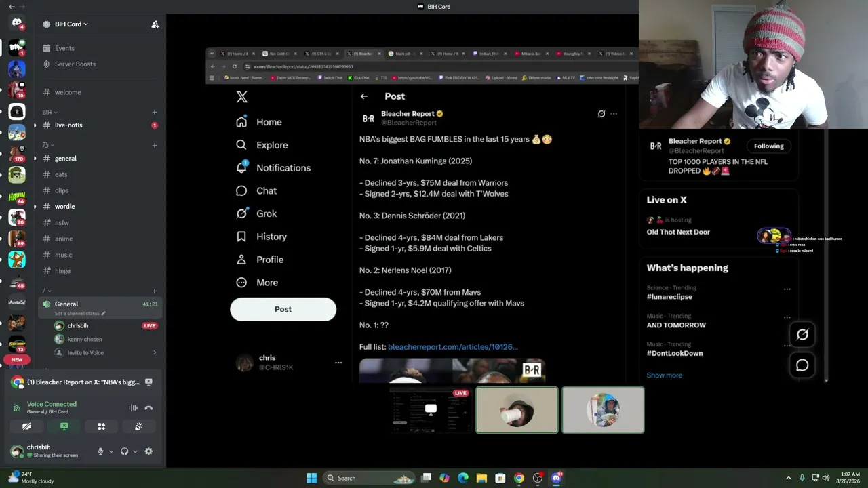The height and width of the screenshot is (488, 868).
Task: Open the music channel
Action: [99, 255]
